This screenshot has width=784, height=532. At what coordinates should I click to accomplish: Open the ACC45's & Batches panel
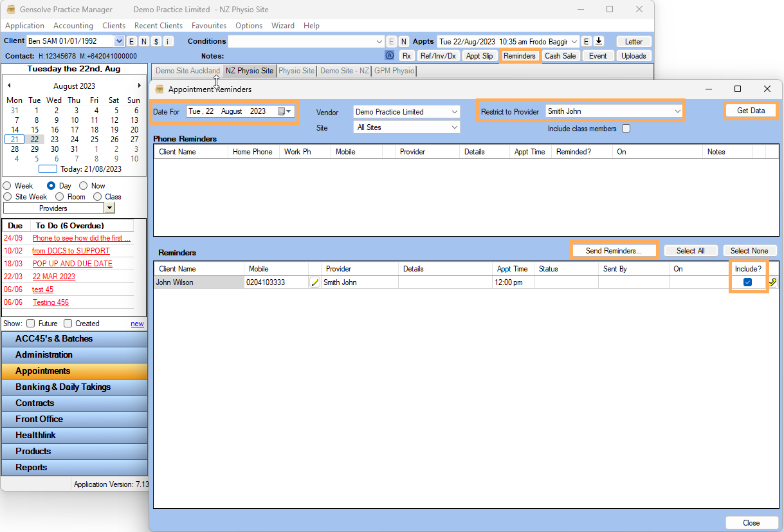click(74, 338)
